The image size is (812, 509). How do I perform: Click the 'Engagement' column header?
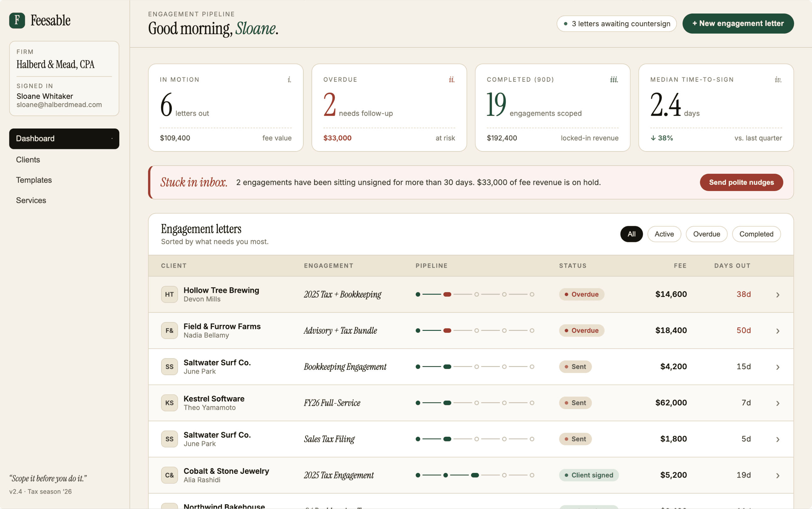[329, 265]
